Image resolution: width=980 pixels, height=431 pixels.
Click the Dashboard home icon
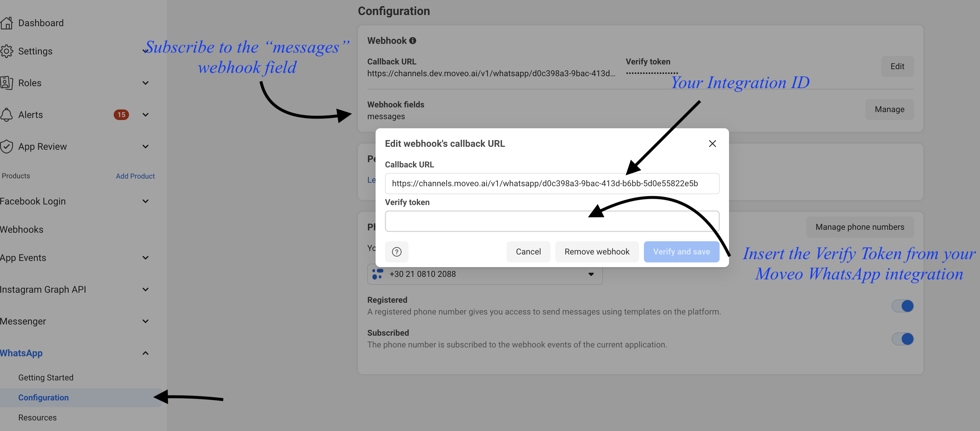coord(6,23)
